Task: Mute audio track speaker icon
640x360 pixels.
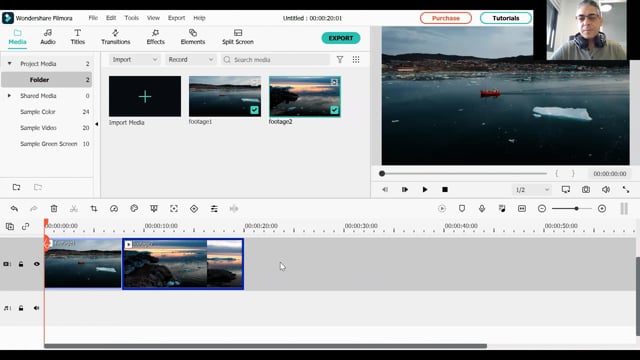Action: [x=37, y=308]
